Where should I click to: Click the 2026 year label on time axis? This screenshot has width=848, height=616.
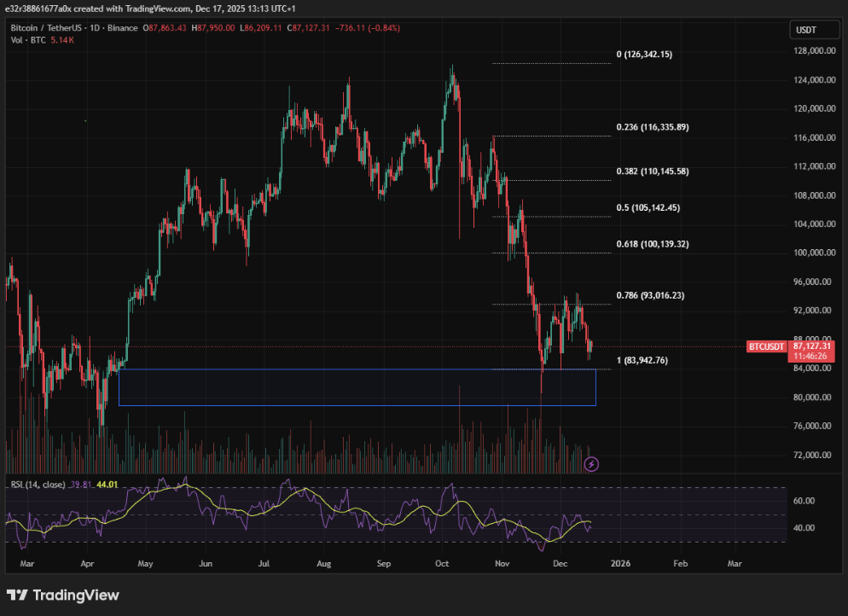click(620, 563)
